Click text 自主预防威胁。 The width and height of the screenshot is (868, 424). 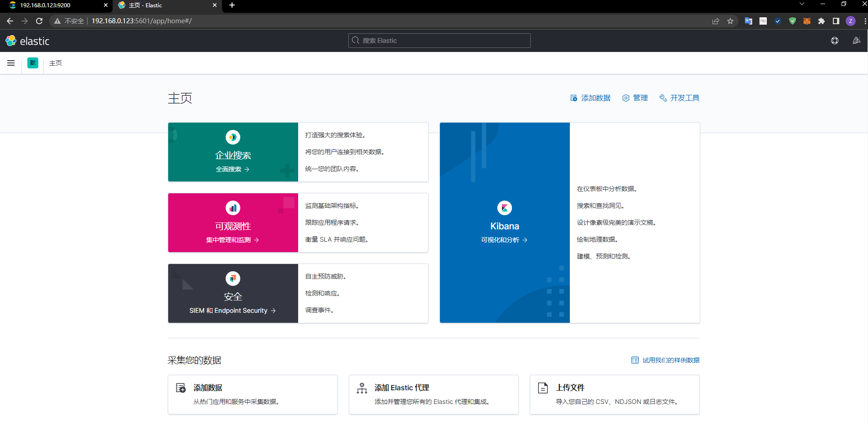[326, 276]
